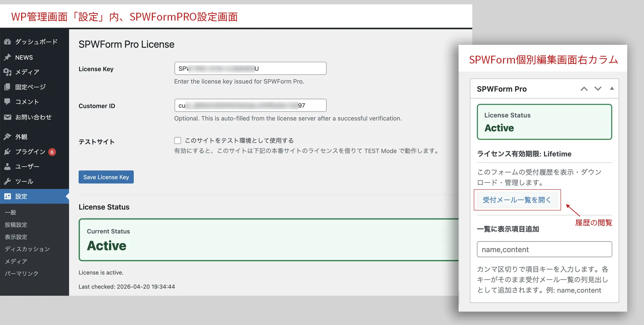Select the 設定 menu item

[x=35, y=196]
